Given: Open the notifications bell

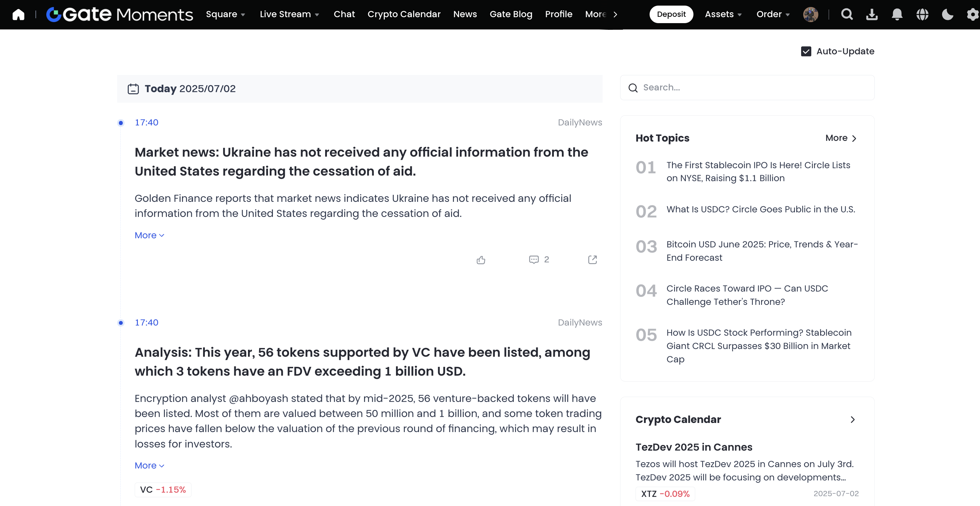Looking at the screenshot, I should point(897,14).
